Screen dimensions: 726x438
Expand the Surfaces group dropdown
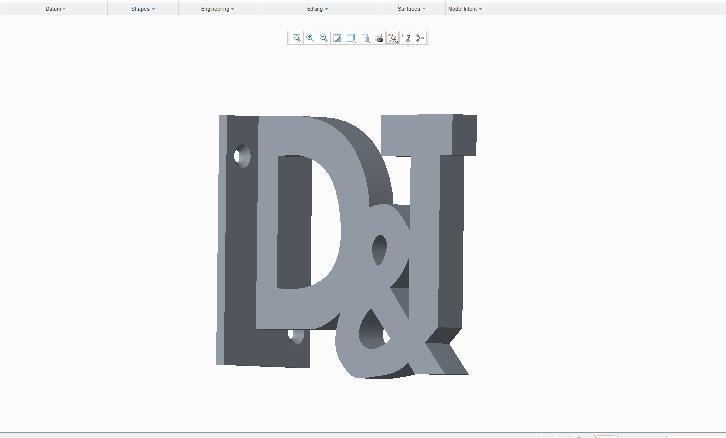coord(411,9)
